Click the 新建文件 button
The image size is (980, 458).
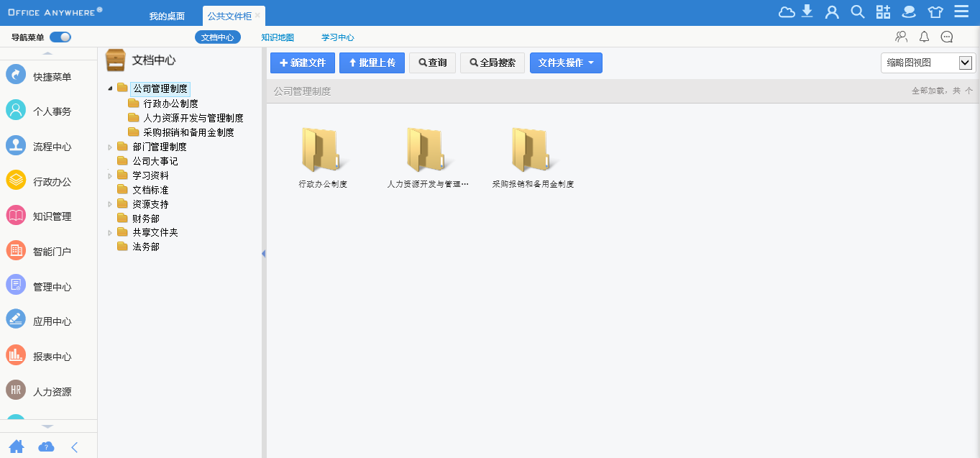click(x=303, y=63)
